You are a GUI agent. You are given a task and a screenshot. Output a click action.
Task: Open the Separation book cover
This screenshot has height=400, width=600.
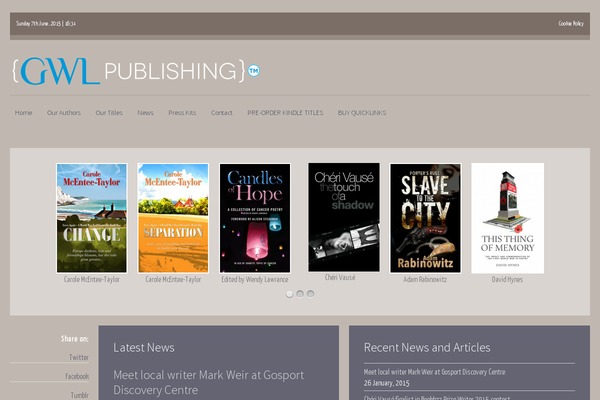[173, 218]
